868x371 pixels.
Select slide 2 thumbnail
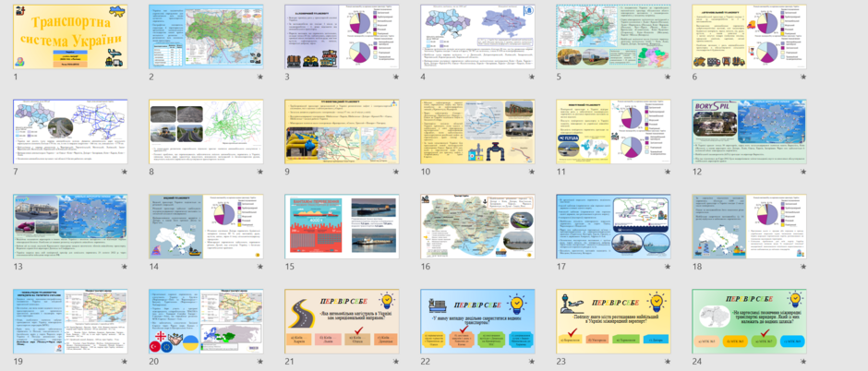point(206,37)
